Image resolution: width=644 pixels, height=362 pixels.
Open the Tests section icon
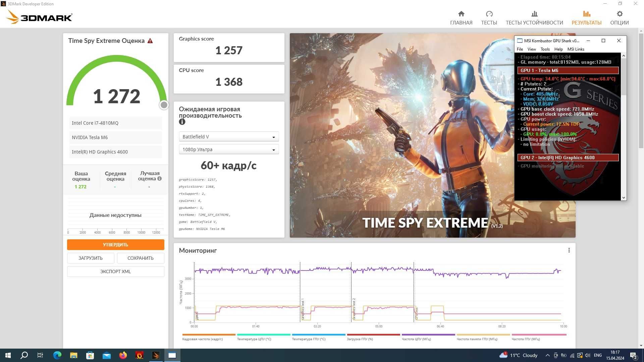tap(488, 14)
